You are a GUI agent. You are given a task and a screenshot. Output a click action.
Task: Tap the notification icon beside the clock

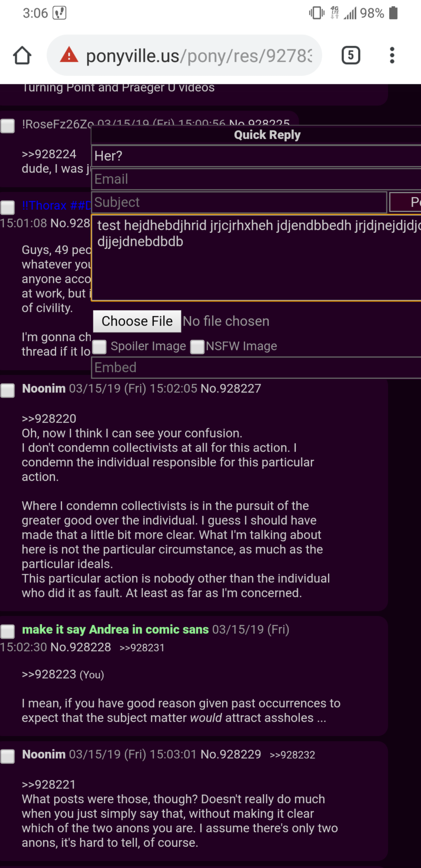(x=59, y=13)
